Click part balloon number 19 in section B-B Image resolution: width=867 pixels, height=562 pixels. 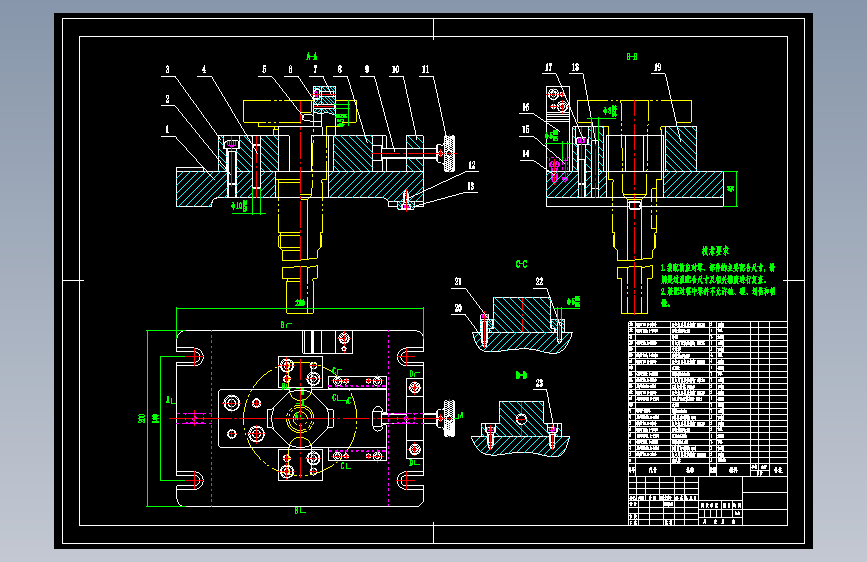coord(657,67)
